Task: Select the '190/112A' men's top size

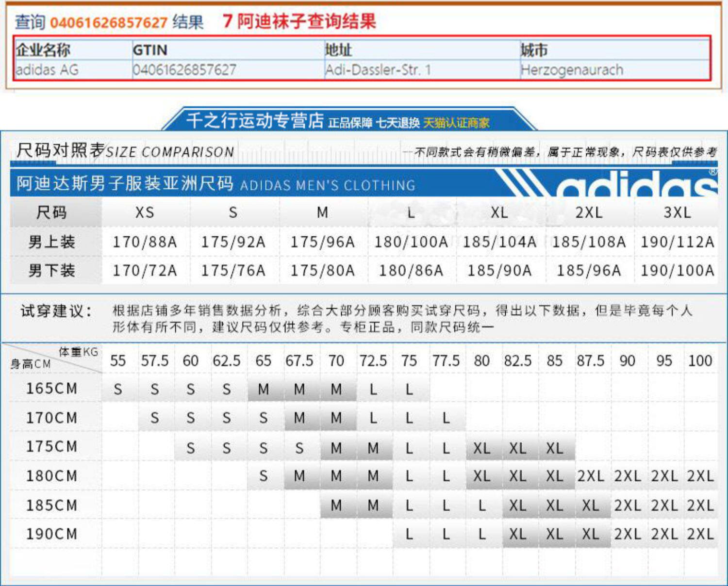Action: pos(678,242)
